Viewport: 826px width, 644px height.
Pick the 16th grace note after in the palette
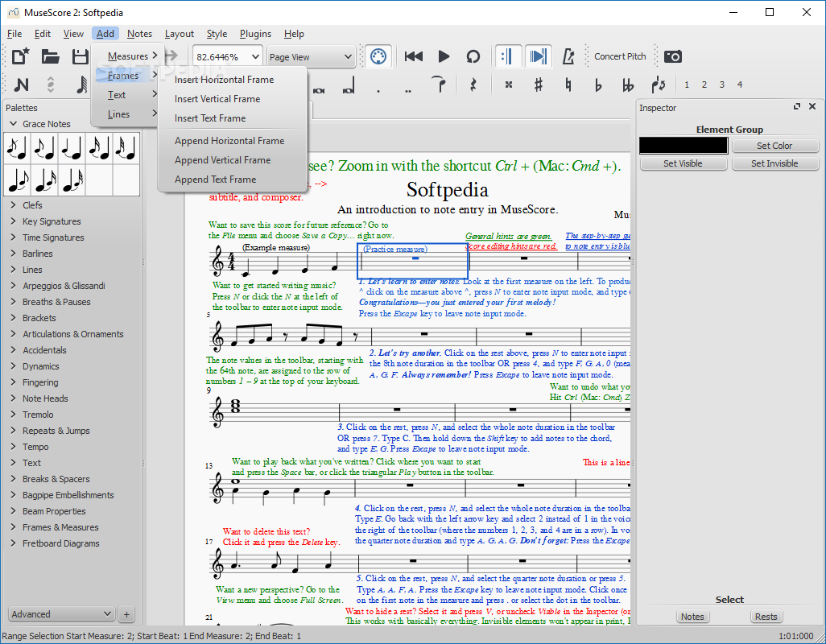[x=44, y=180]
